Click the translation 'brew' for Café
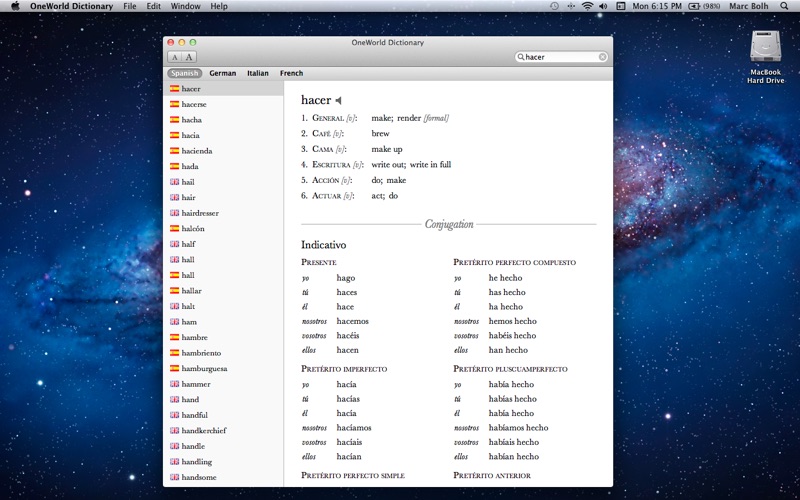 (x=380, y=134)
